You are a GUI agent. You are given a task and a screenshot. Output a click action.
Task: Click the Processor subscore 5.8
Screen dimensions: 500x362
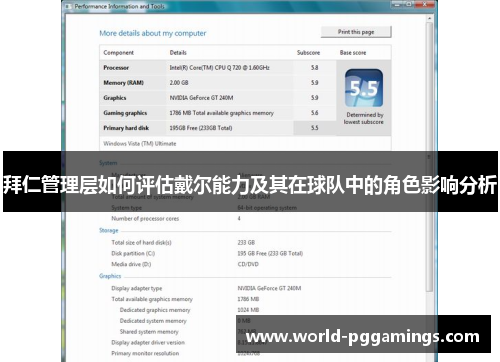[315, 68]
